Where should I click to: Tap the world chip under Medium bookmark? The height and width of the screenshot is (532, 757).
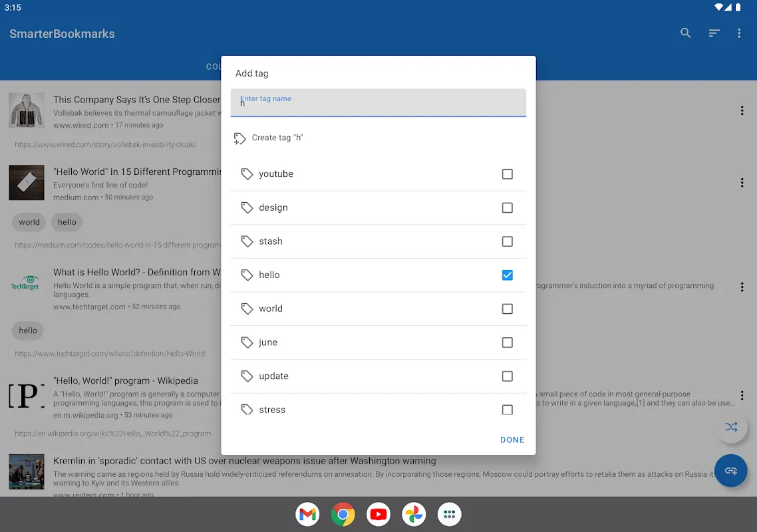click(29, 222)
